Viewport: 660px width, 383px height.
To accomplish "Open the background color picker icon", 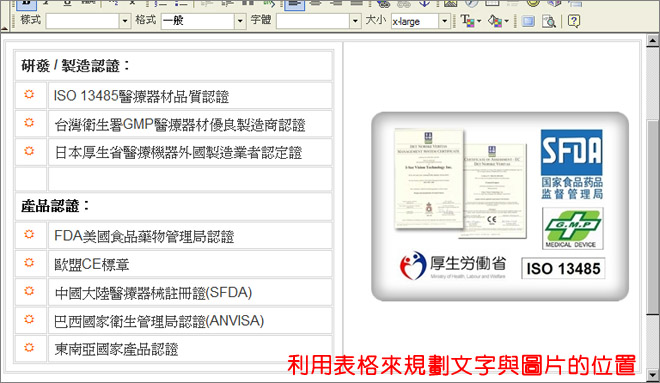I will (x=498, y=20).
